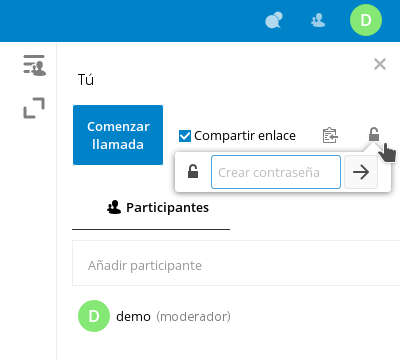Click the Participantes tab people icon
The height and width of the screenshot is (360, 400).
pyautogui.click(x=114, y=207)
